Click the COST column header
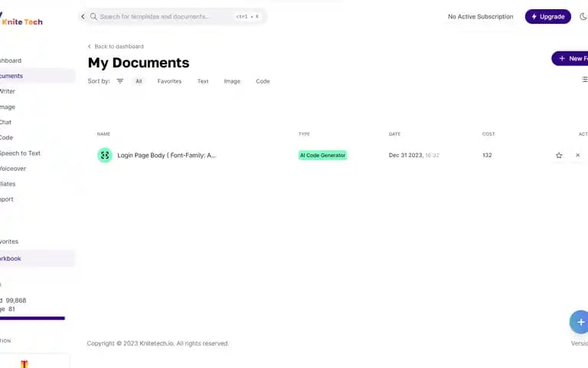This screenshot has width=588, height=368. [488, 134]
